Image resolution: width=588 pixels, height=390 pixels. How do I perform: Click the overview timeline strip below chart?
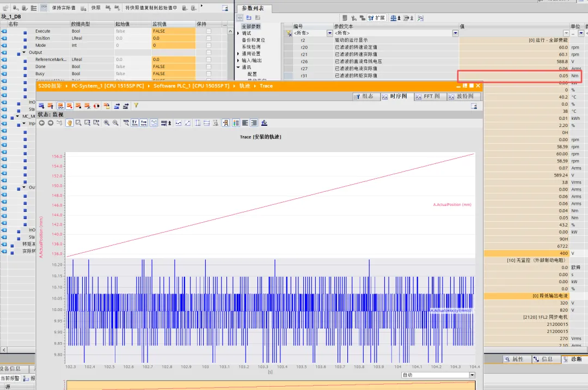[x=271, y=385]
